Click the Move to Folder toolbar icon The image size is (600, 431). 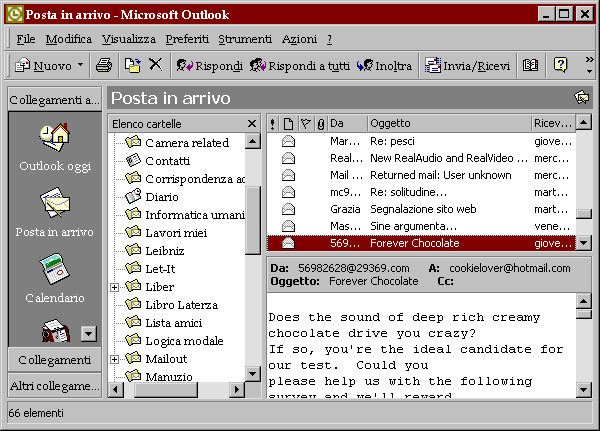132,66
